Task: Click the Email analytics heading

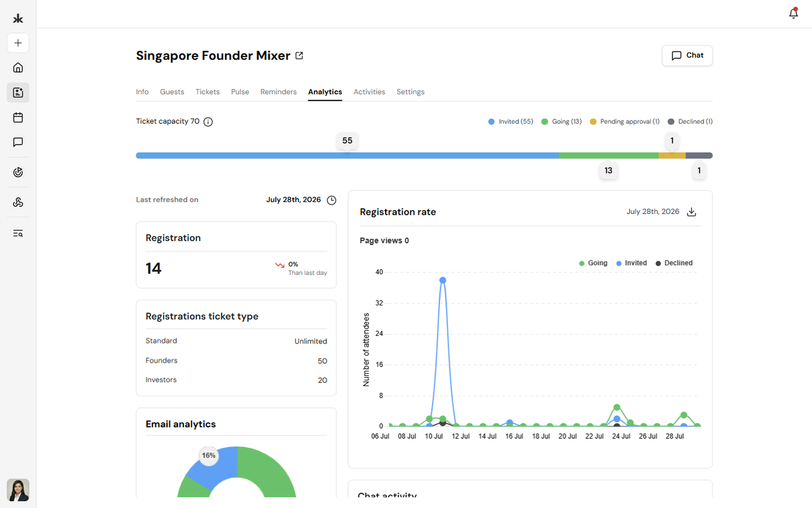Action: [181, 424]
